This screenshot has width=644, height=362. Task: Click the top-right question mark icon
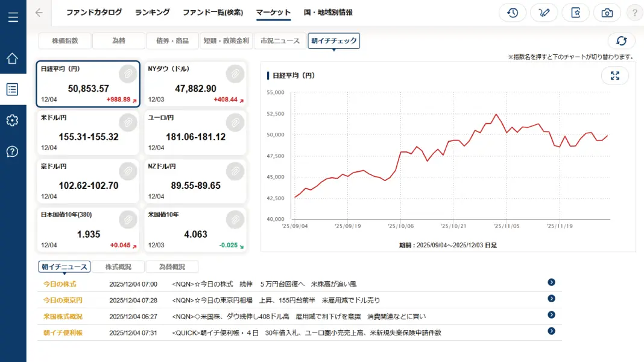click(x=635, y=13)
